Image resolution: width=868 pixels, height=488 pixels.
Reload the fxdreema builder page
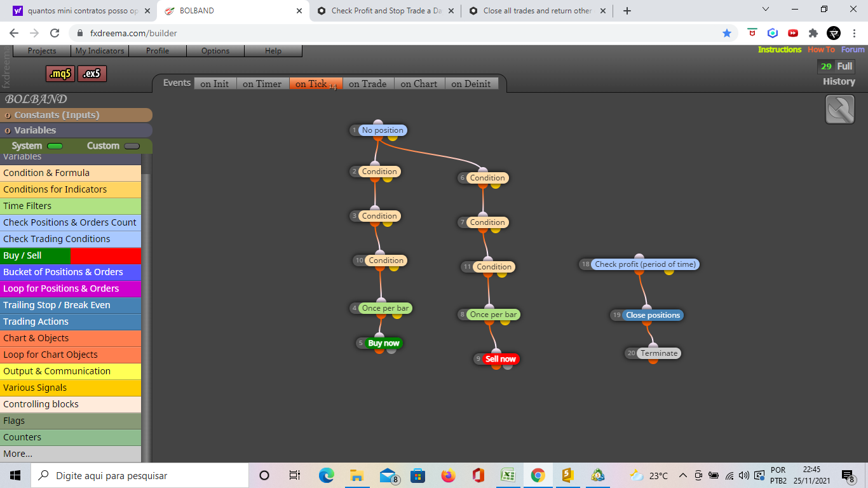(55, 33)
